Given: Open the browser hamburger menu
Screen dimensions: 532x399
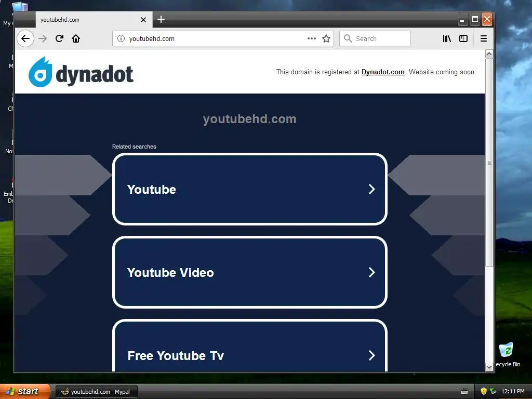Looking at the screenshot, I should 484,38.
